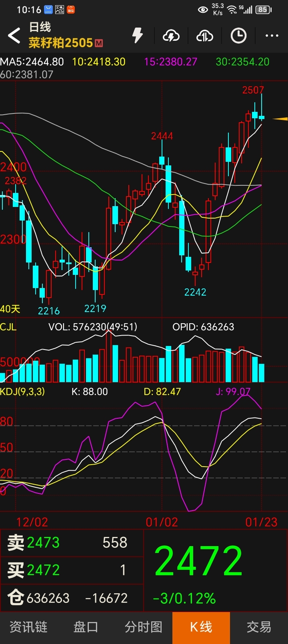Open the three-dot more menu

coord(272,36)
